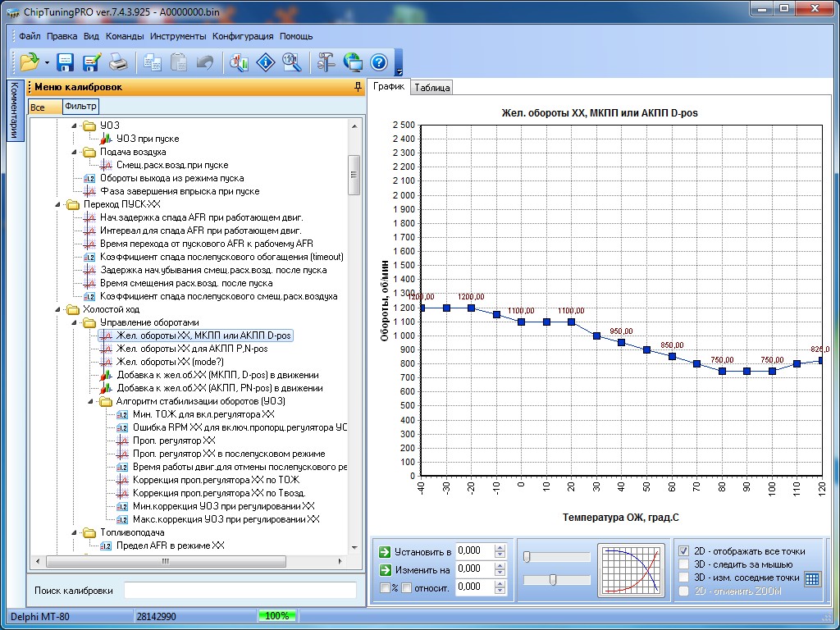Click the curve graph thumbnail button

(x=631, y=569)
